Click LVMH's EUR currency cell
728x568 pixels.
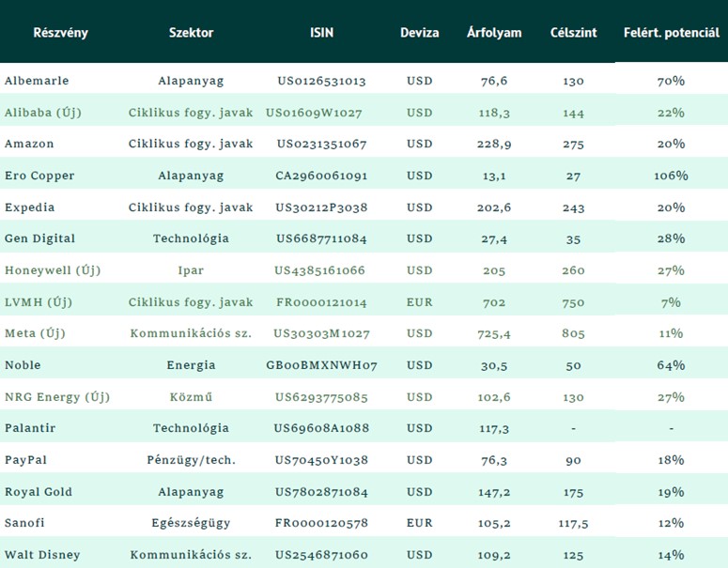pos(419,302)
